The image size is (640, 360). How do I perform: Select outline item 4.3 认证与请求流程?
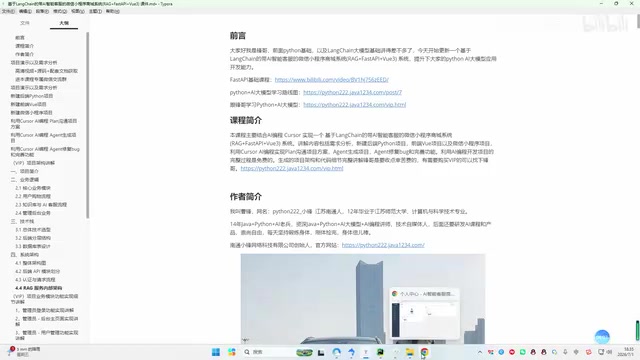35,280
